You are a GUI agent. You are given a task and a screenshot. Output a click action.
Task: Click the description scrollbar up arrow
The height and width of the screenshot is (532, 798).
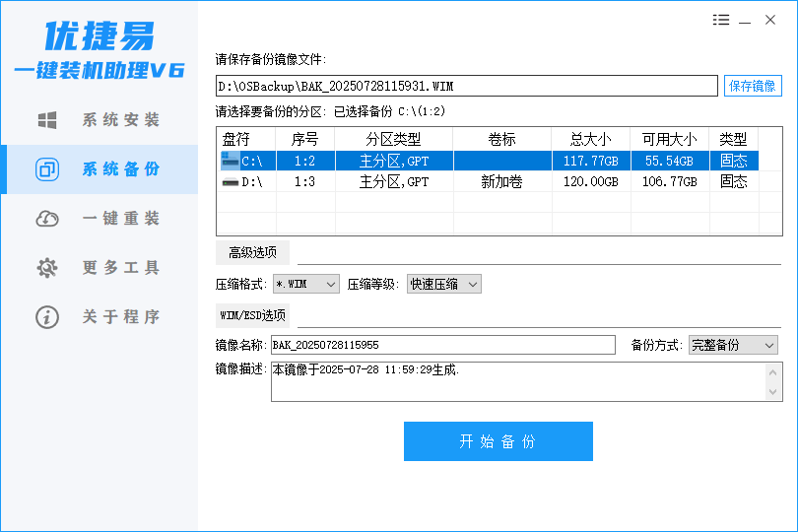click(x=773, y=372)
